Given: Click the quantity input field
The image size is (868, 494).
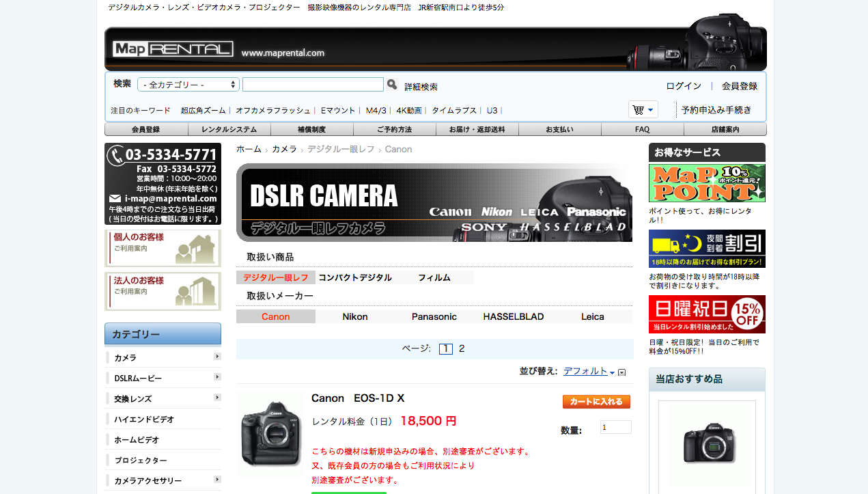Looking at the screenshot, I should tap(615, 427).
